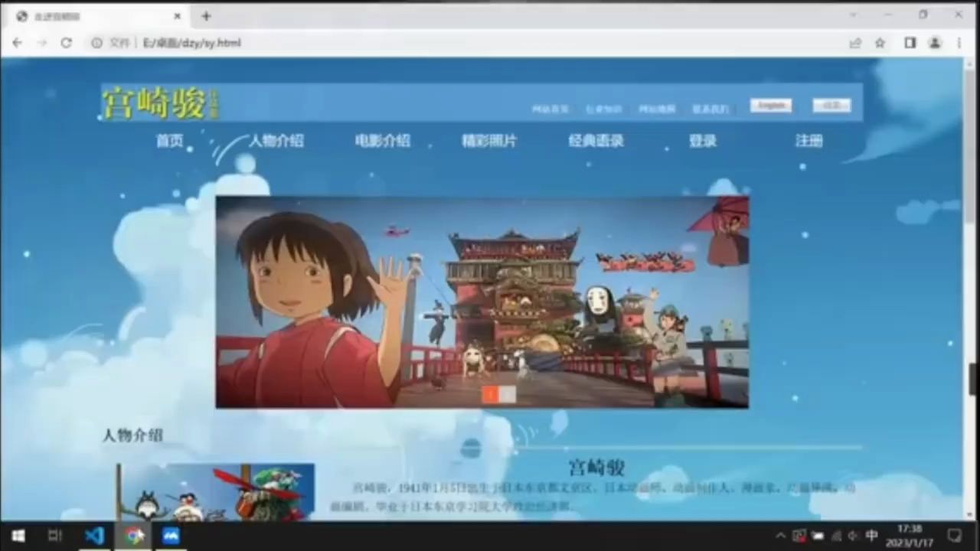Click the 网站地图 link in header
Screen dimensions: 980x551
click(658, 109)
